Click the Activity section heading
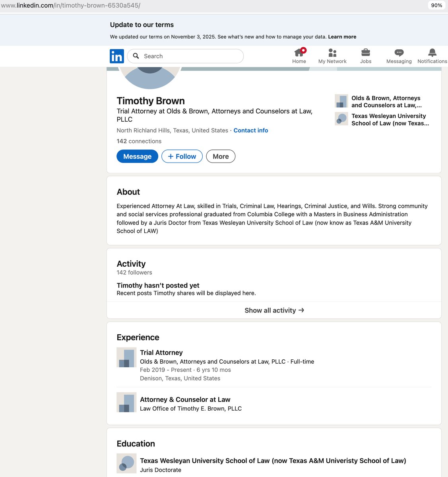Viewport: 448px width, 477px height. [x=131, y=264]
